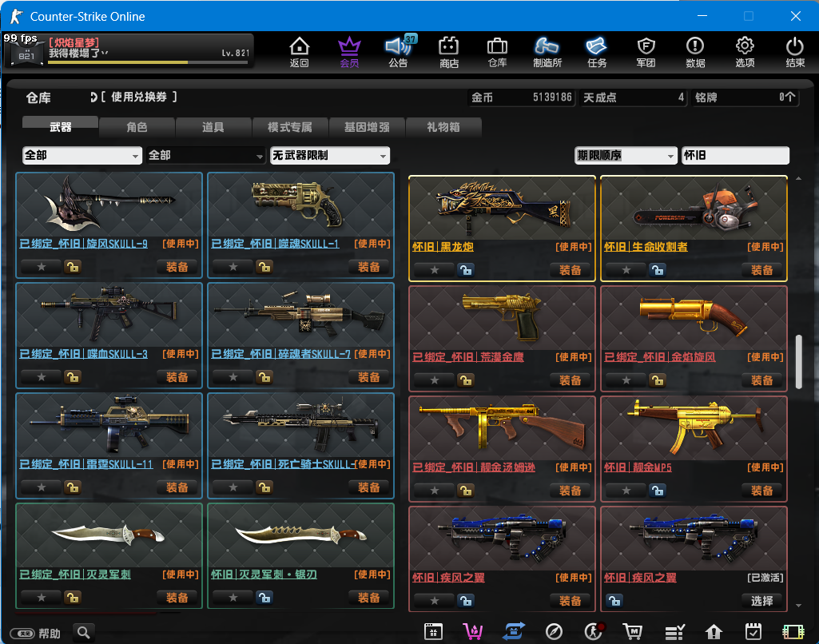
Task: Open the white 全部 category dropdown
Action: coord(82,155)
